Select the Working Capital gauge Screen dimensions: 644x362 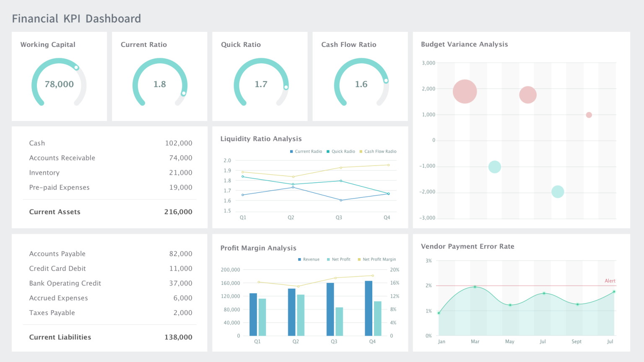tap(59, 83)
